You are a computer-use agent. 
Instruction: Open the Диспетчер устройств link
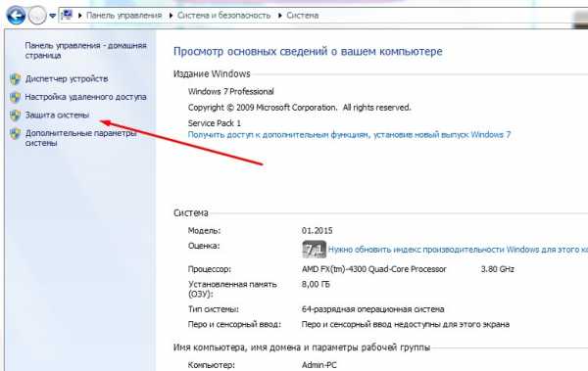pyautogui.click(x=67, y=78)
